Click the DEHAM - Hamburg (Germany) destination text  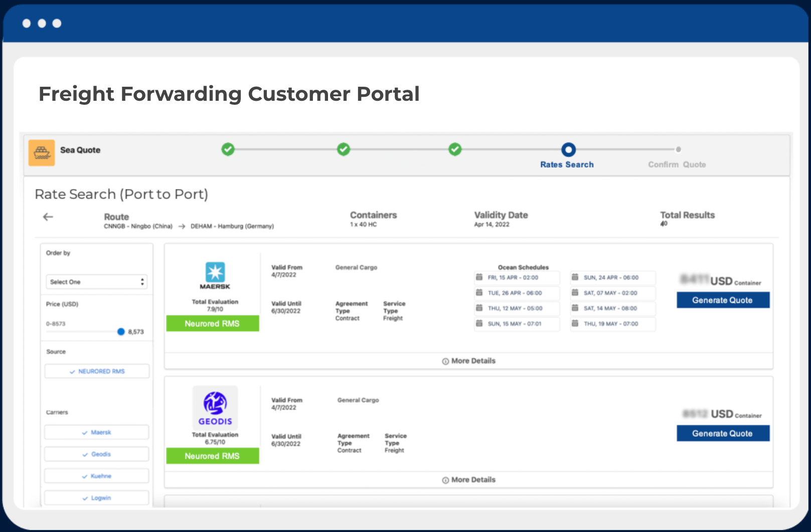click(232, 226)
